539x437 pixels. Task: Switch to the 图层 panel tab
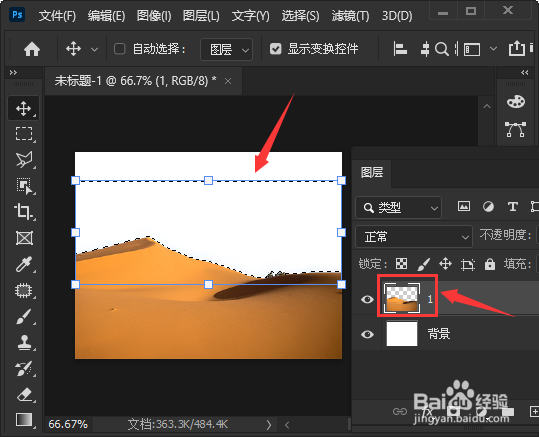(x=372, y=172)
